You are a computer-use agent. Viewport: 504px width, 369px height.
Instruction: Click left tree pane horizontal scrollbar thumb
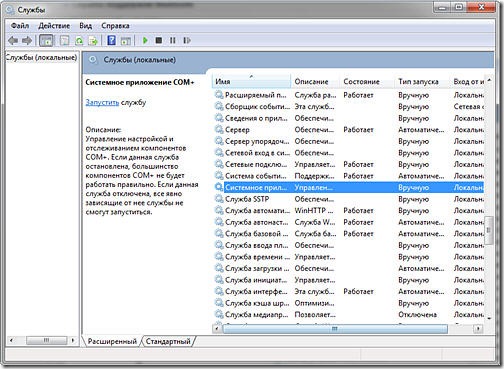46,340
